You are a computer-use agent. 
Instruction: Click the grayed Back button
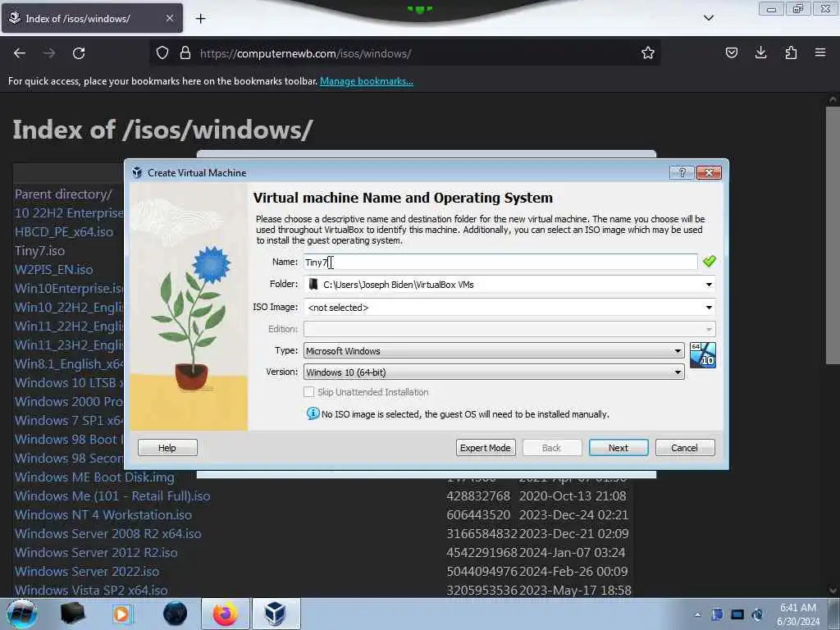(551, 448)
